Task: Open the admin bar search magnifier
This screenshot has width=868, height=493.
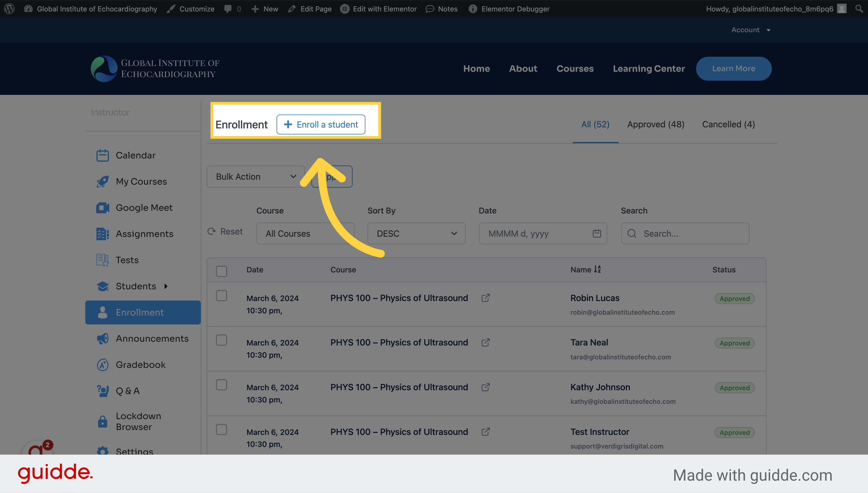Action: click(x=858, y=9)
